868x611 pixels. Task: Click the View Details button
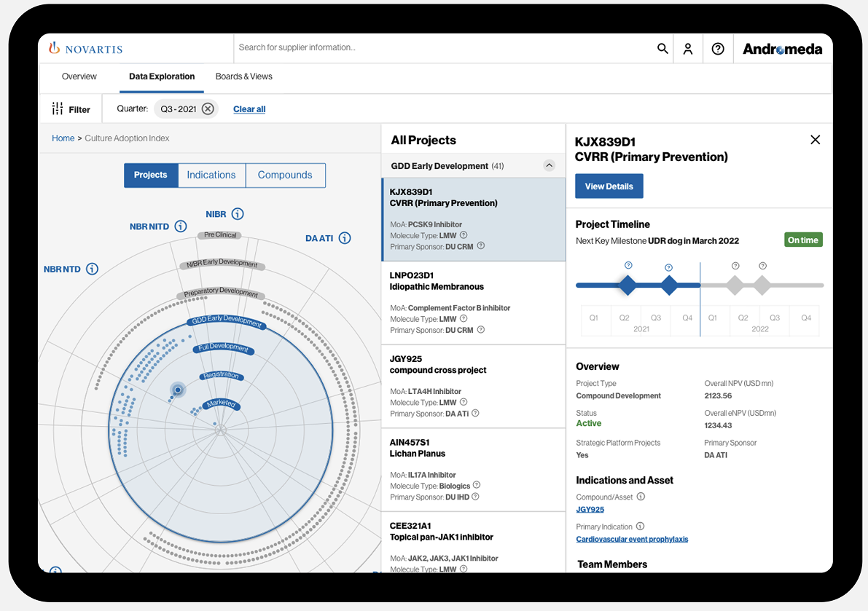(x=609, y=186)
